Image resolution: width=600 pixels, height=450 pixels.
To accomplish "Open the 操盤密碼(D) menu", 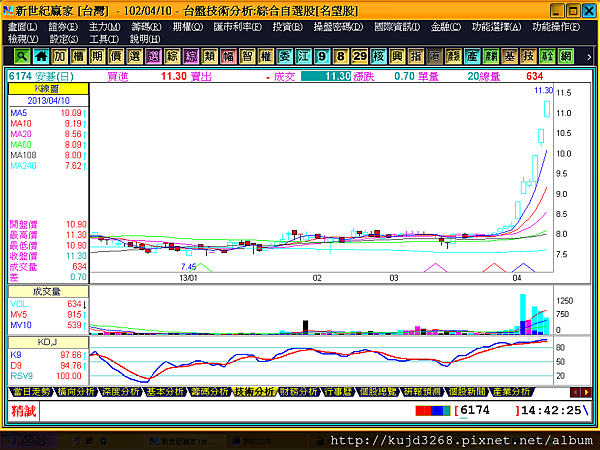I will point(338,27).
